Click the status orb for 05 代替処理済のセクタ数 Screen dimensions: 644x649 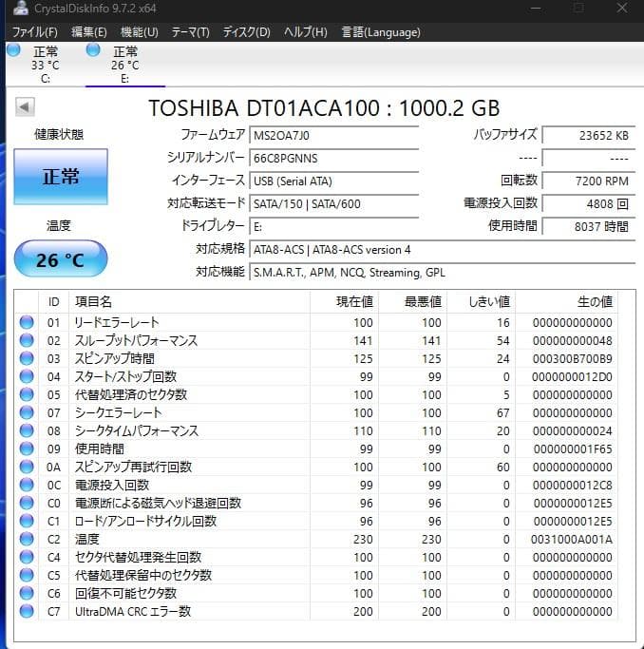coord(27,394)
